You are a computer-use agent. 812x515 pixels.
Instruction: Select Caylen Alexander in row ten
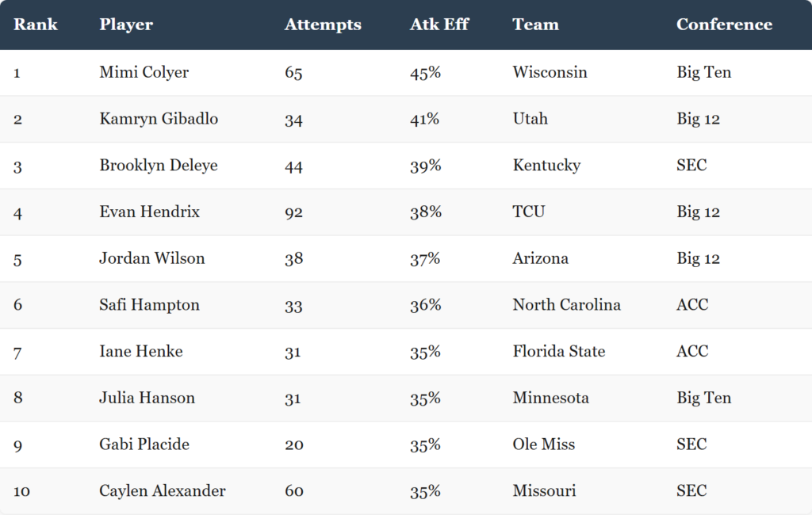click(162, 491)
